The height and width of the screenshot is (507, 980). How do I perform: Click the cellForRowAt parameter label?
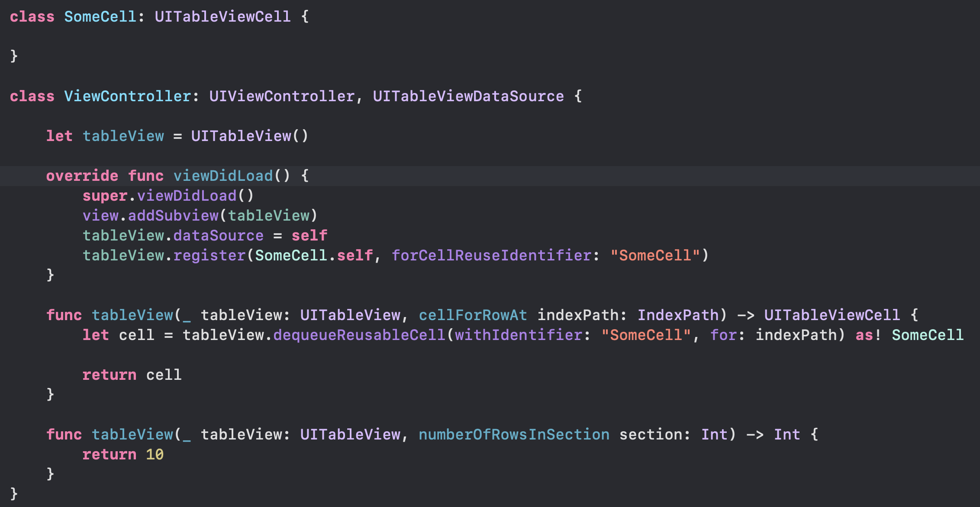point(473,315)
